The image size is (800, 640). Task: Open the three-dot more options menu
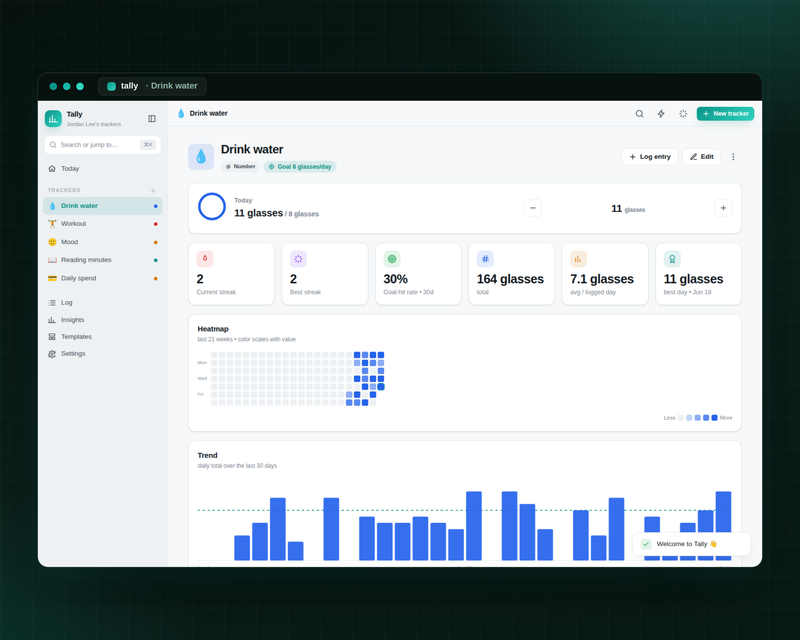click(733, 157)
